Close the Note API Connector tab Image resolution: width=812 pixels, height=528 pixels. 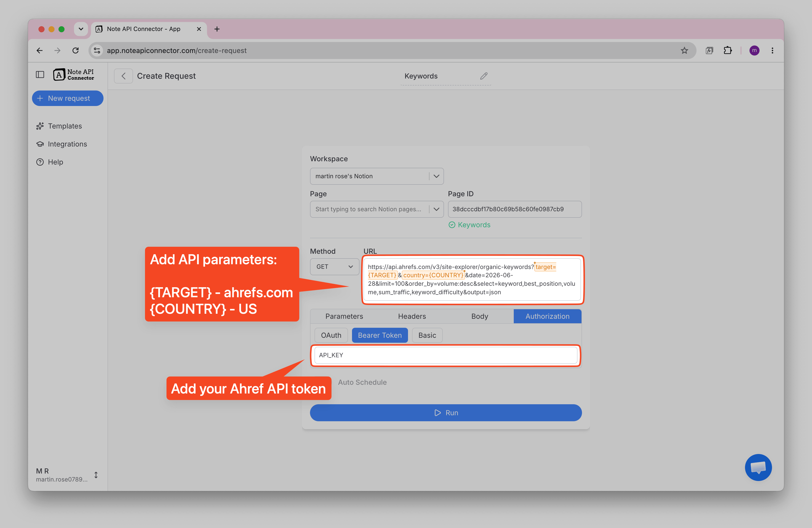(199, 29)
